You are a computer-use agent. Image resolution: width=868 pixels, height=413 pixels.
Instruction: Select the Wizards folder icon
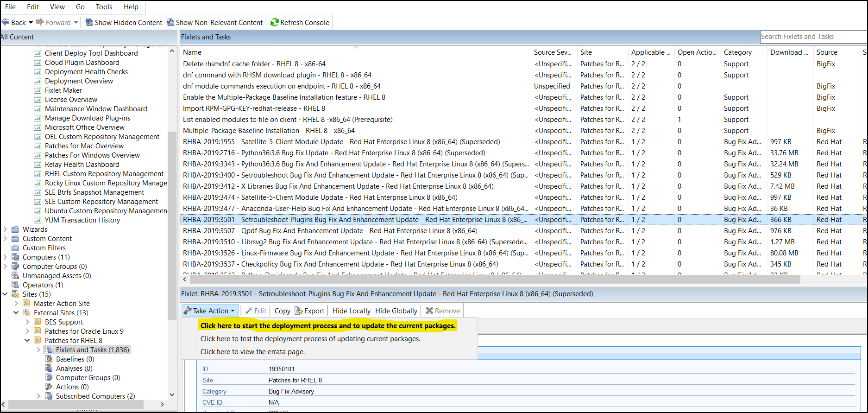[15, 229]
